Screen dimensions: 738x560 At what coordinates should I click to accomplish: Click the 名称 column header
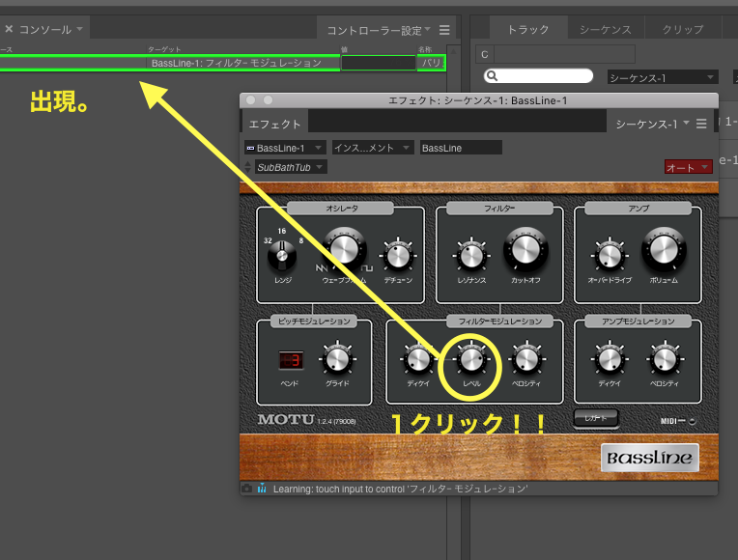coord(425,49)
